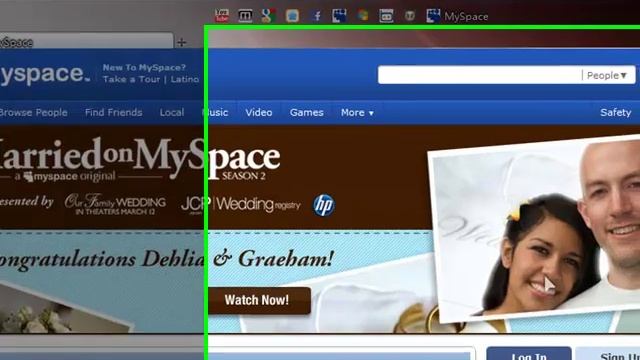Image resolution: width=640 pixels, height=360 pixels.
Task: Open the Google bookmark icon
Action: click(268, 16)
